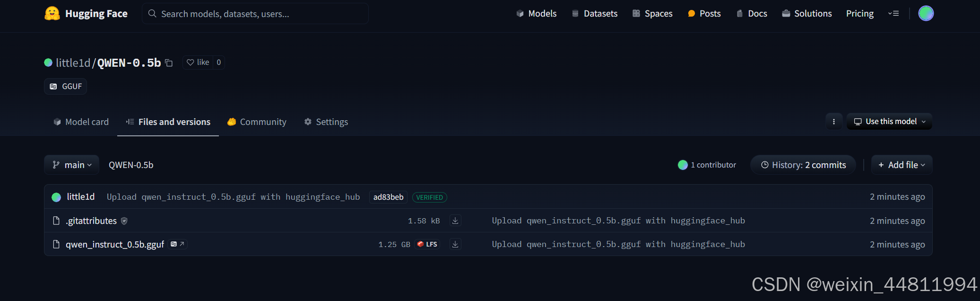Open the Settings tab
The width and height of the screenshot is (980, 301).
326,122
